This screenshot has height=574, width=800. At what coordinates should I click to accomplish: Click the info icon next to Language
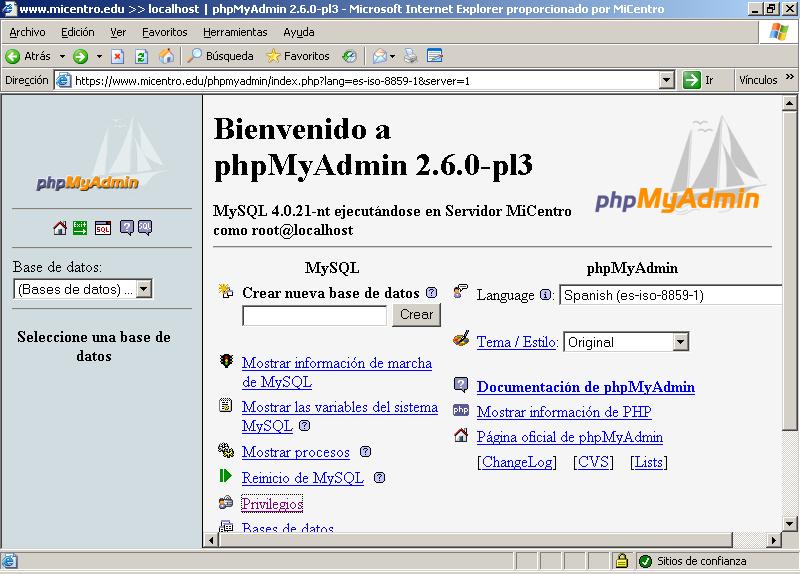[545, 294]
